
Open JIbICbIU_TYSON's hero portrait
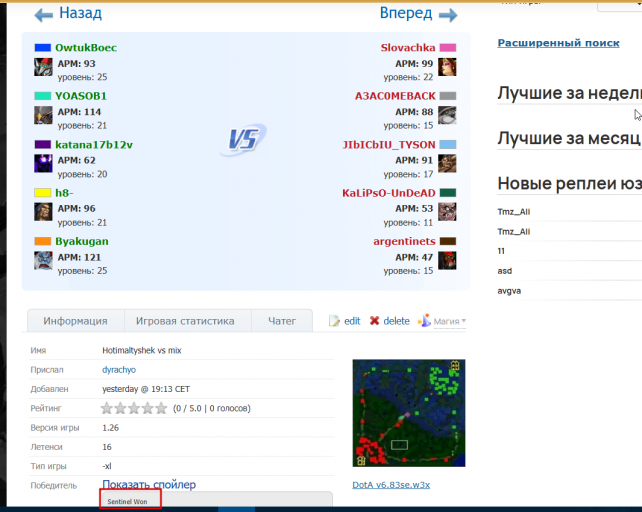click(x=447, y=163)
